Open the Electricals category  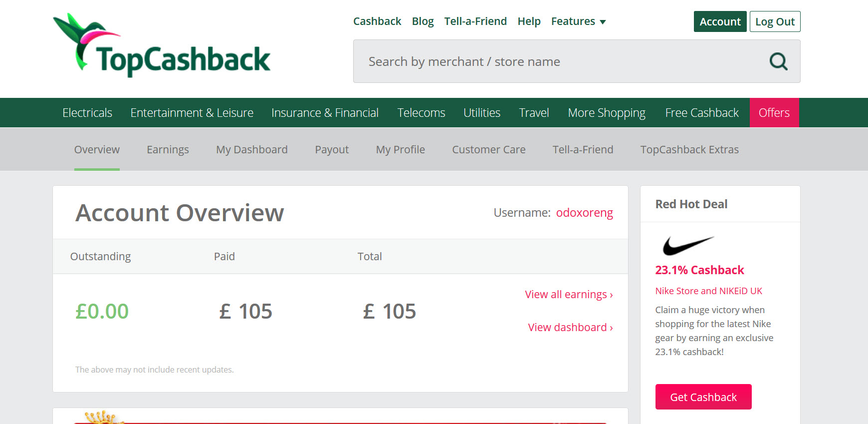pos(87,113)
